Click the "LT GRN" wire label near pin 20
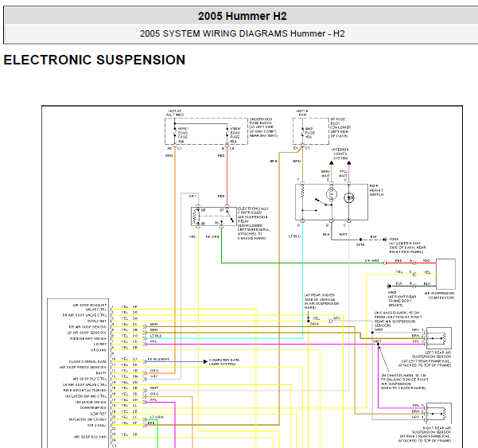The height and width of the screenshot is (448, 478). point(157,417)
